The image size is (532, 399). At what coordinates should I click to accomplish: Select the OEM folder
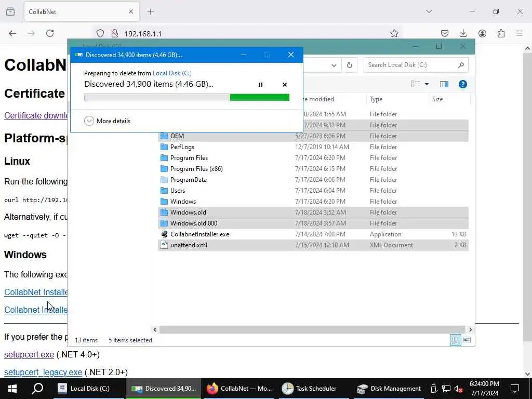click(177, 136)
